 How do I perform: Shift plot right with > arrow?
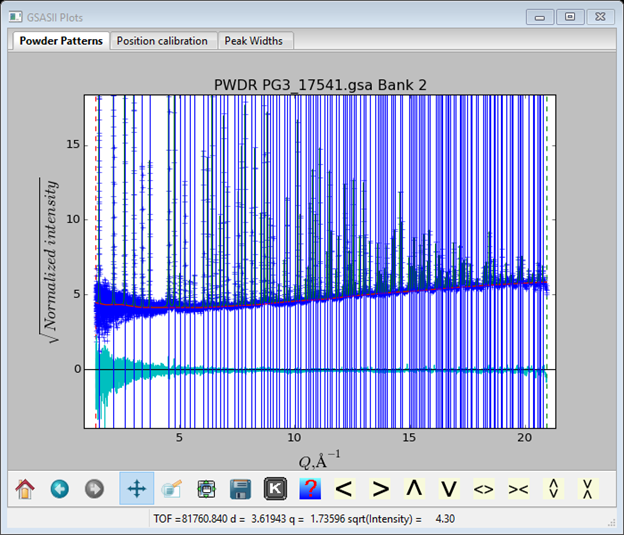point(380,489)
